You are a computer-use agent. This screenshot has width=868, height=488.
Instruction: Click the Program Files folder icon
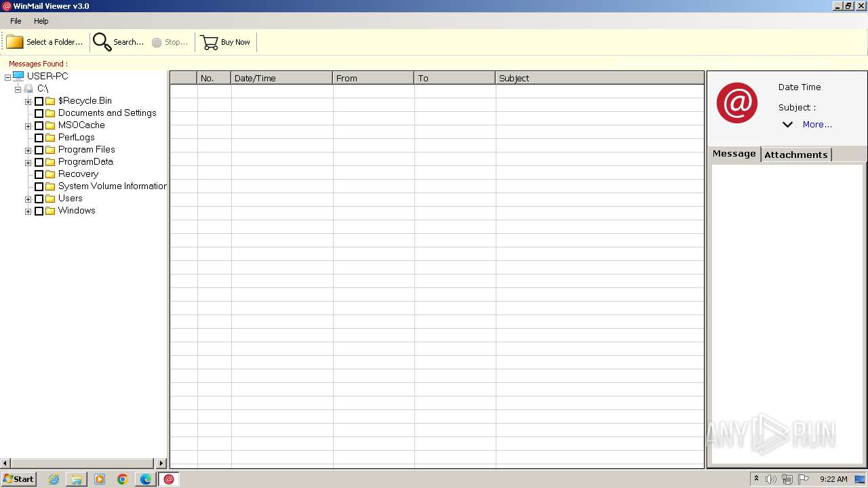(x=50, y=150)
